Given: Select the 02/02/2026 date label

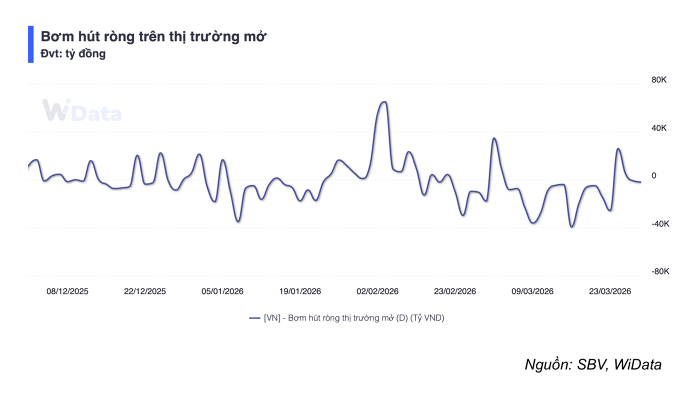Looking at the screenshot, I should click(378, 291).
